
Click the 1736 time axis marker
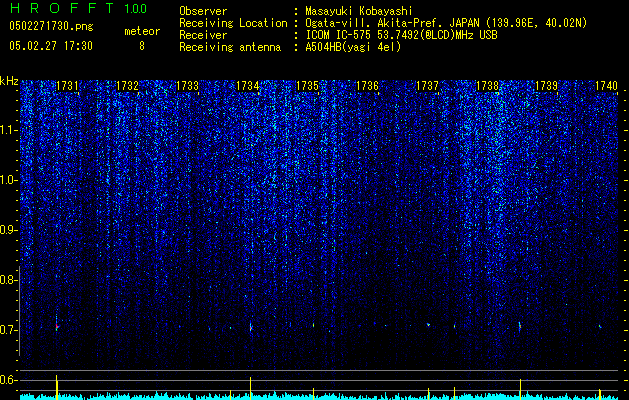click(x=367, y=86)
